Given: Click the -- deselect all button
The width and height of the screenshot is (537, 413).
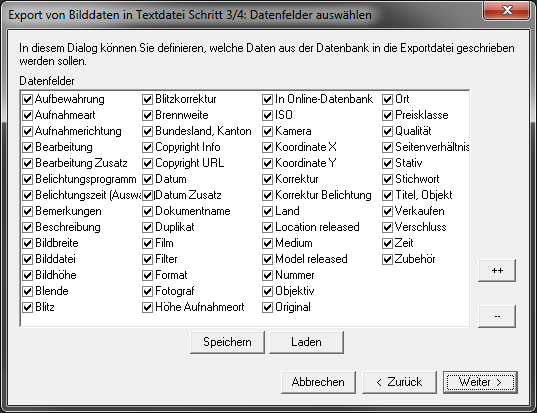Looking at the screenshot, I should pyautogui.click(x=497, y=316).
